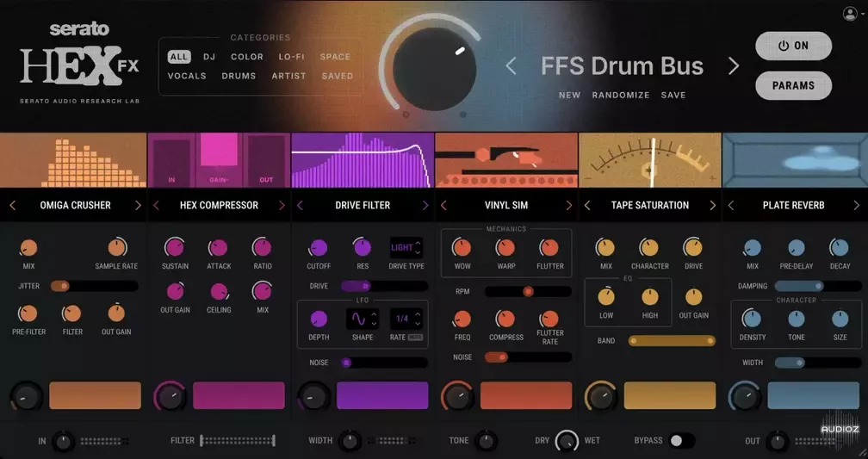Click the EQ LOW knob
This screenshot has height=459, width=868.
coord(606,297)
